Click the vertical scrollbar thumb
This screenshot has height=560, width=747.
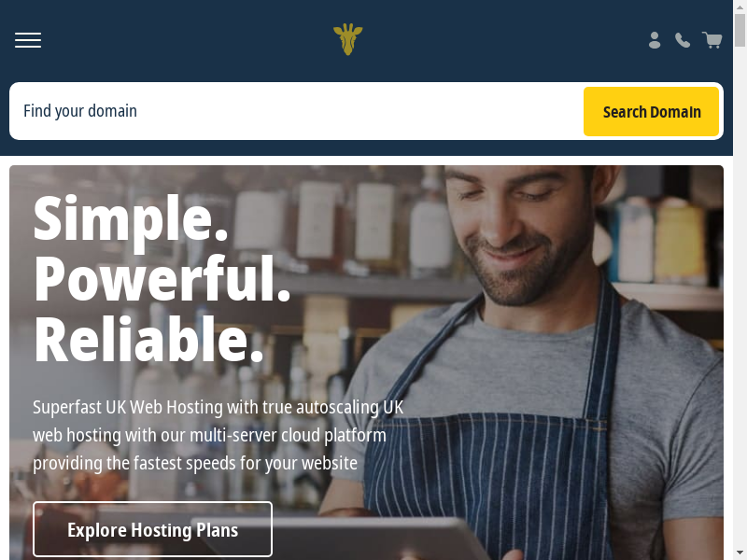[x=740, y=31]
